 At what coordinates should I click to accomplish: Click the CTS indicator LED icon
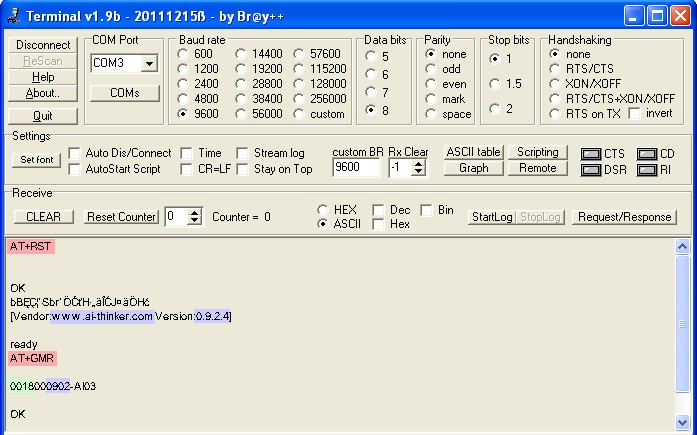[x=591, y=154]
